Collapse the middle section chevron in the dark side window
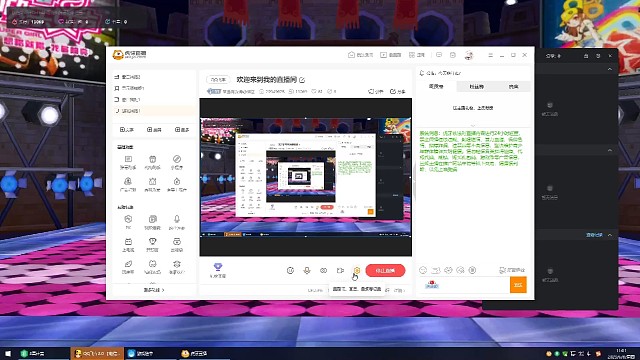640x360 pixels. click(x=609, y=151)
